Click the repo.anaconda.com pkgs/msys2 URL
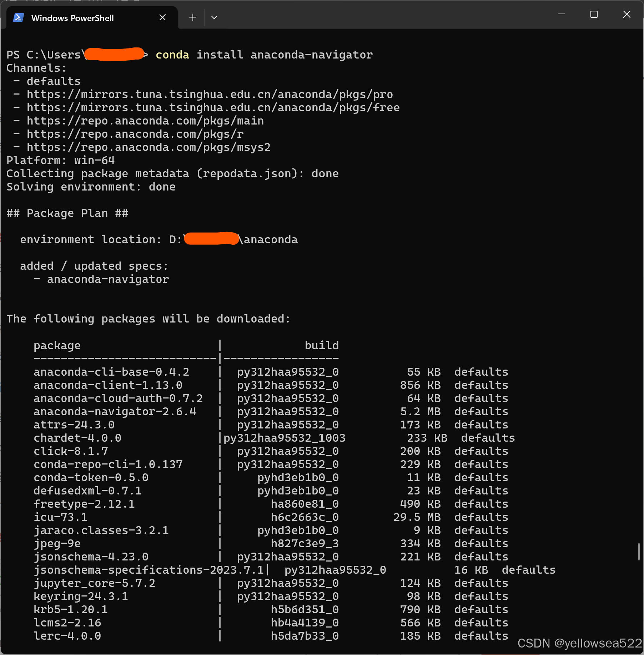The width and height of the screenshot is (644, 655). (x=149, y=147)
